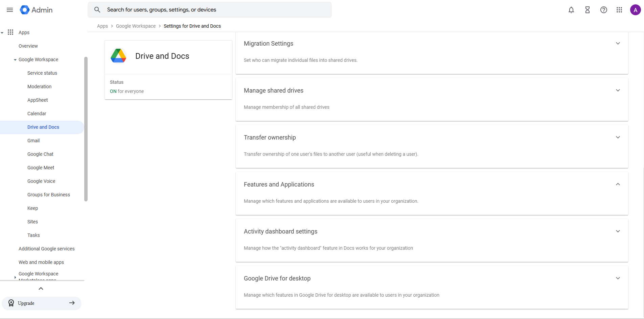Open the account avatar menu
The width and height of the screenshot is (644, 319).
tap(636, 10)
